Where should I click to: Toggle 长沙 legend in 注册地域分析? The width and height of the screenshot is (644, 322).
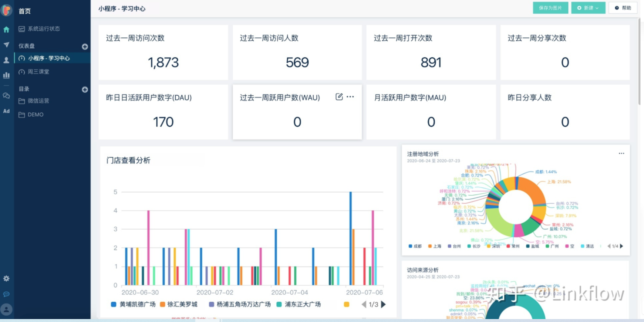(x=474, y=246)
